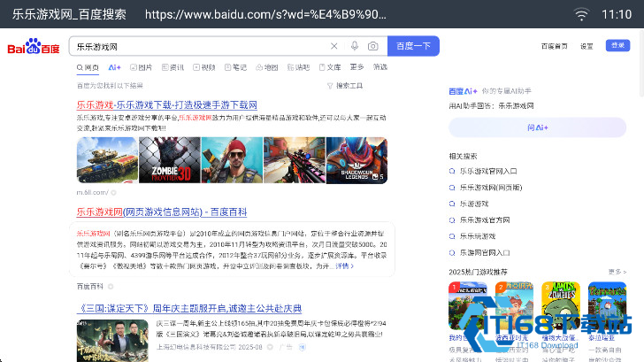Click the Shadowgun Legends thumbnail
Viewport: 644px width, 362px height.
point(356,160)
